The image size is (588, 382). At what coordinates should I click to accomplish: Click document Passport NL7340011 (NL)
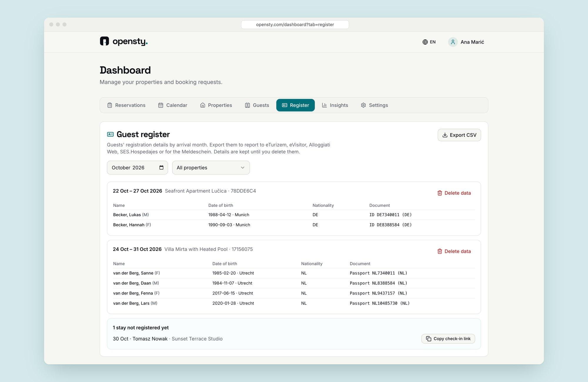click(x=378, y=273)
